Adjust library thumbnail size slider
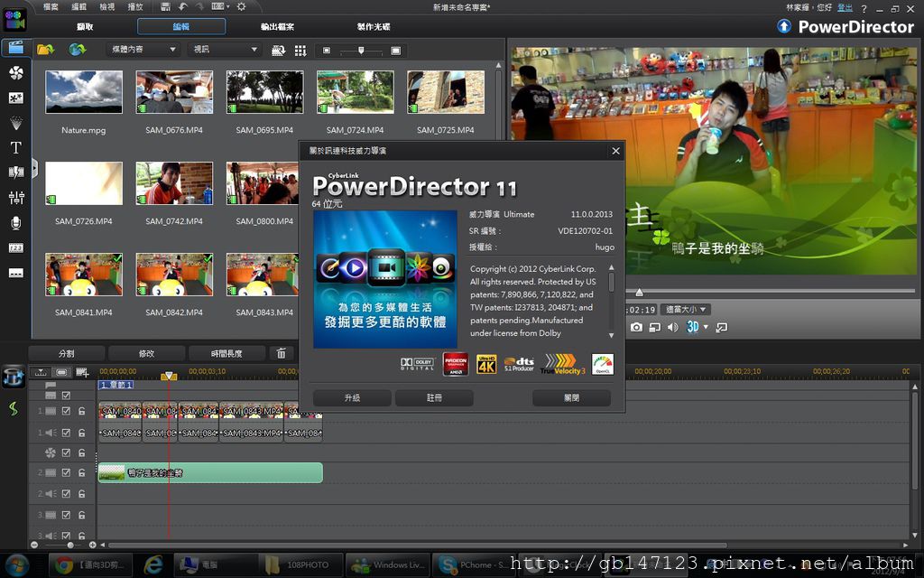The image size is (924, 578). coord(361,51)
